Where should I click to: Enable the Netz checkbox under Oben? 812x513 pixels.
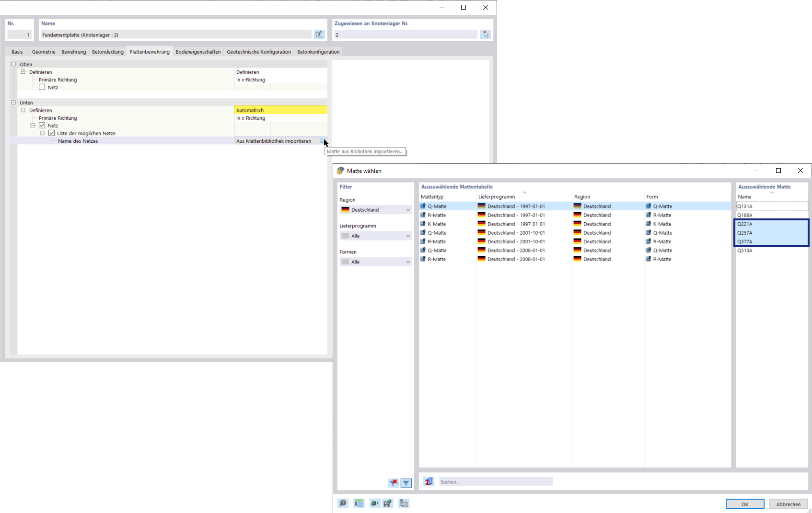42,87
